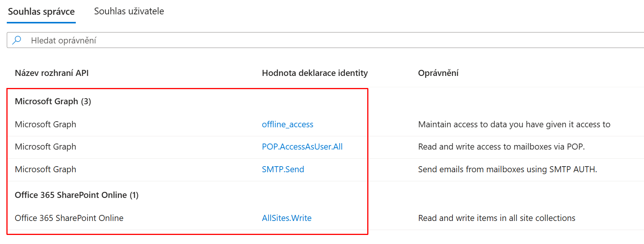Image resolution: width=644 pixels, height=244 pixels.
Task: Open the POP.AccessAsUser.All permission link
Action: [302, 147]
